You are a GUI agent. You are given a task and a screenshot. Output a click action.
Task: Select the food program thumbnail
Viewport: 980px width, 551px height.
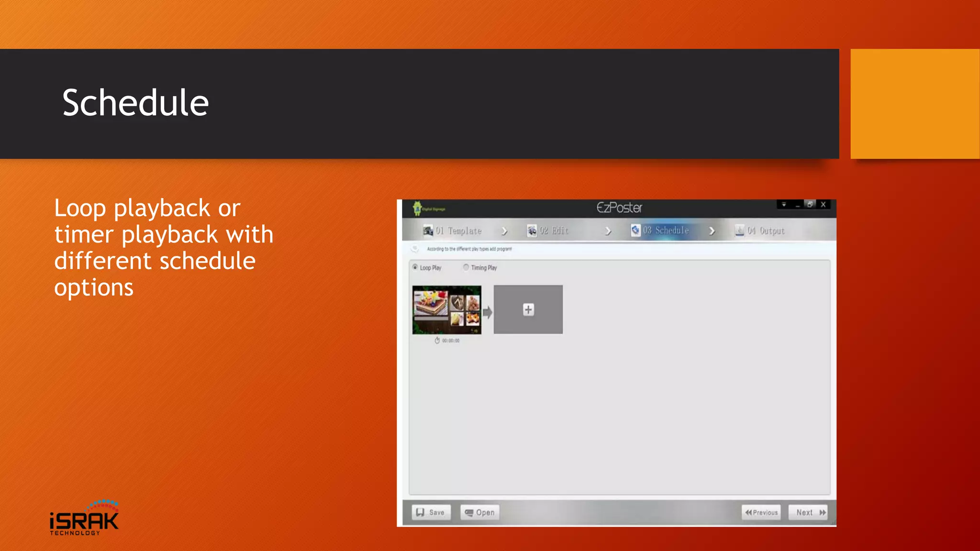pyautogui.click(x=447, y=309)
